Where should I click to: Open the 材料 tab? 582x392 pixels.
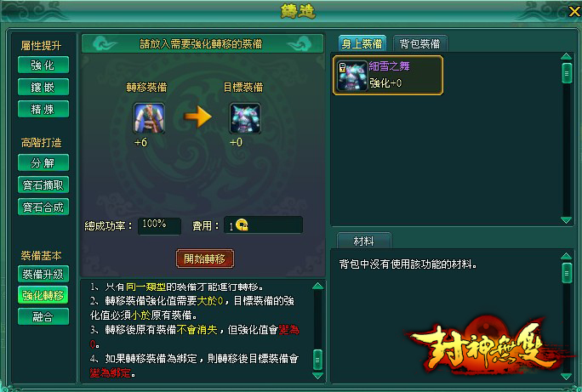[364, 241]
